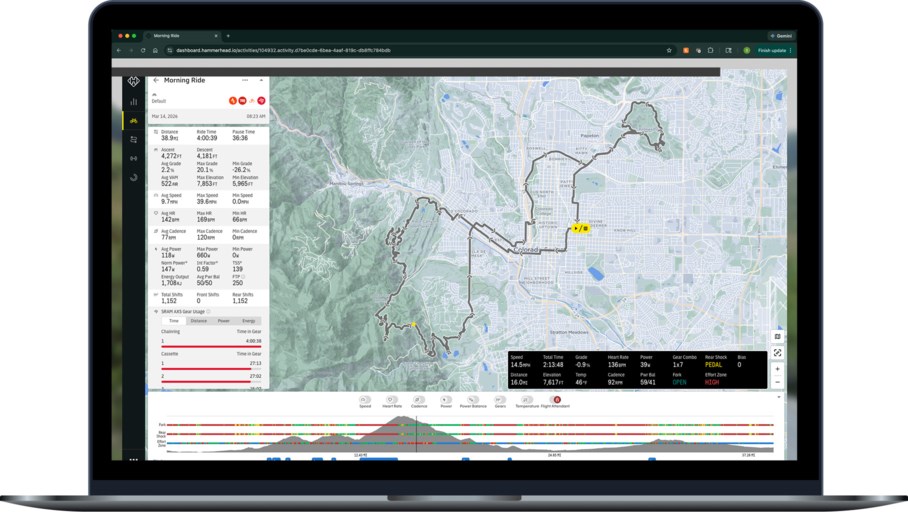Click the map layers icon on the map
Image resolution: width=908 pixels, height=512 pixels.
coord(777,337)
